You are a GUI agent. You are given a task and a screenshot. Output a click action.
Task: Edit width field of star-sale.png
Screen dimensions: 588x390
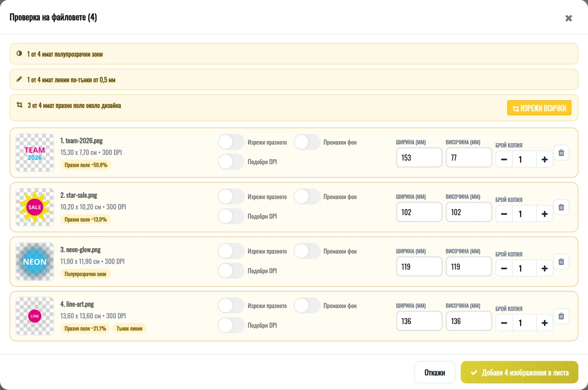419,212
